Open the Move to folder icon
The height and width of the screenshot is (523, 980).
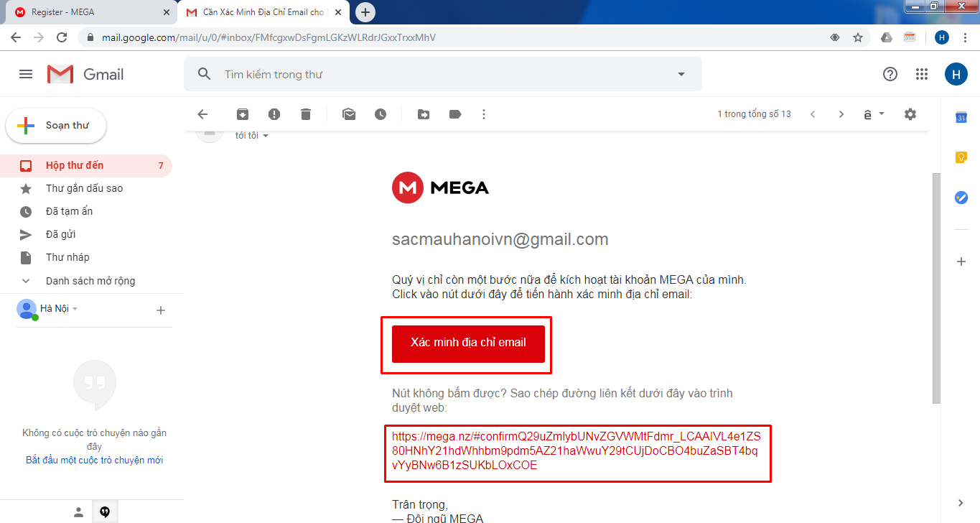[x=424, y=114]
